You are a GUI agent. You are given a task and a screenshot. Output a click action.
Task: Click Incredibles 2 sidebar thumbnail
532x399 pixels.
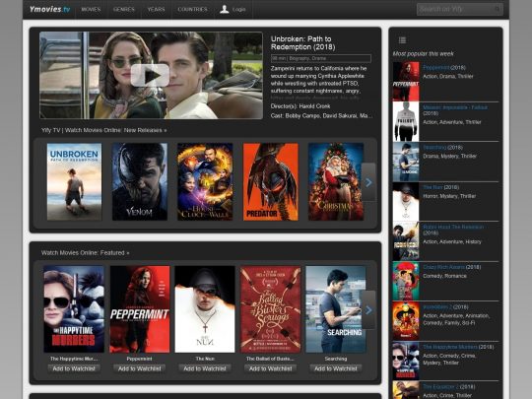(x=406, y=321)
